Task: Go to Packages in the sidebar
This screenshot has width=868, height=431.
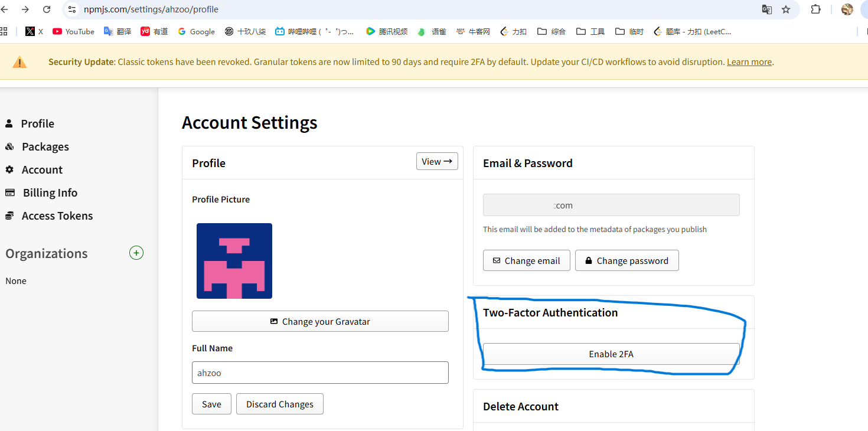Action: [x=45, y=146]
